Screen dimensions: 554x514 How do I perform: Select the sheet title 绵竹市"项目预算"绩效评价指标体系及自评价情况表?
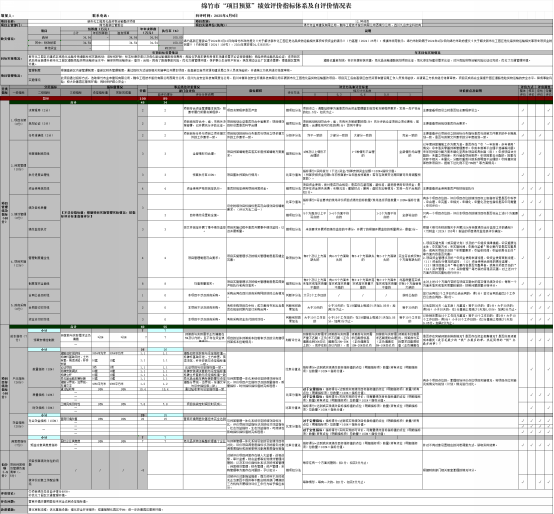point(276,6)
